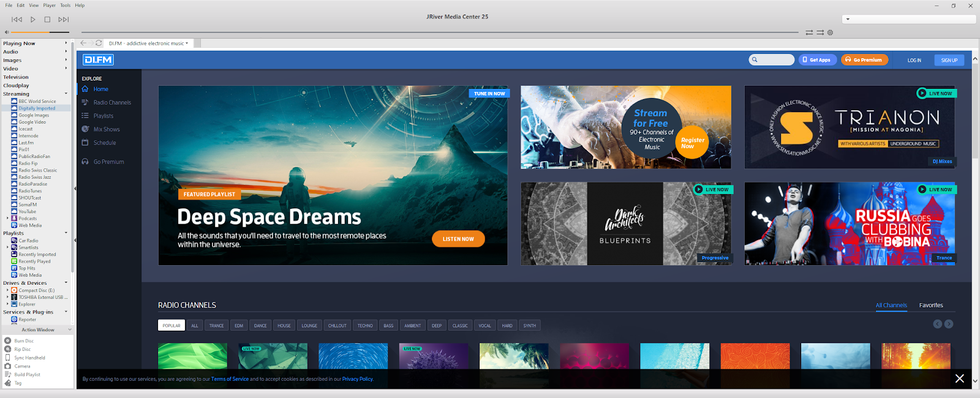Open the Privacy Policy link
The width and height of the screenshot is (980, 398).
point(357,379)
